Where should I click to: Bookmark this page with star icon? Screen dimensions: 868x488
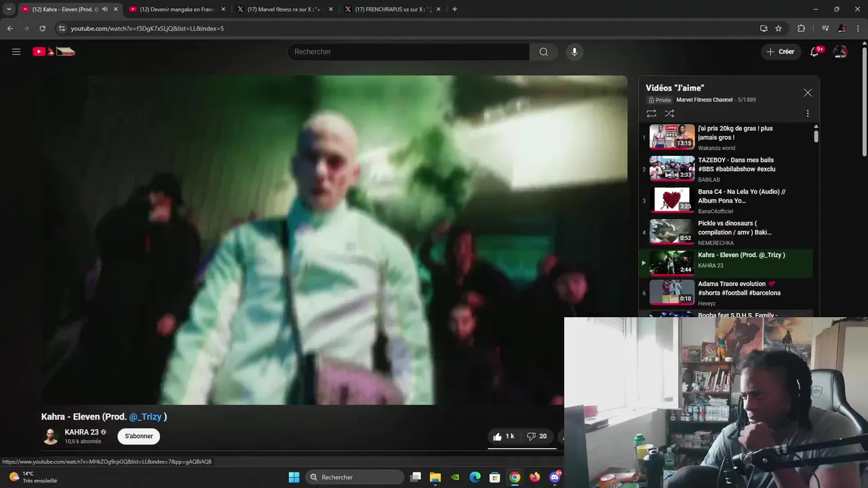pyautogui.click(x=778, y=28)
